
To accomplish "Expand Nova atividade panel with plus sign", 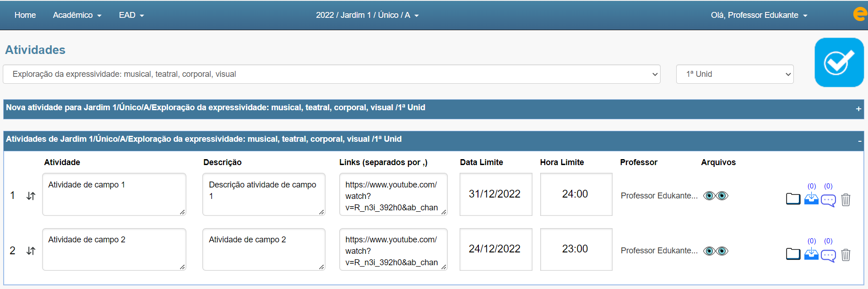I will pyautogui.click(x=858, y=109).
